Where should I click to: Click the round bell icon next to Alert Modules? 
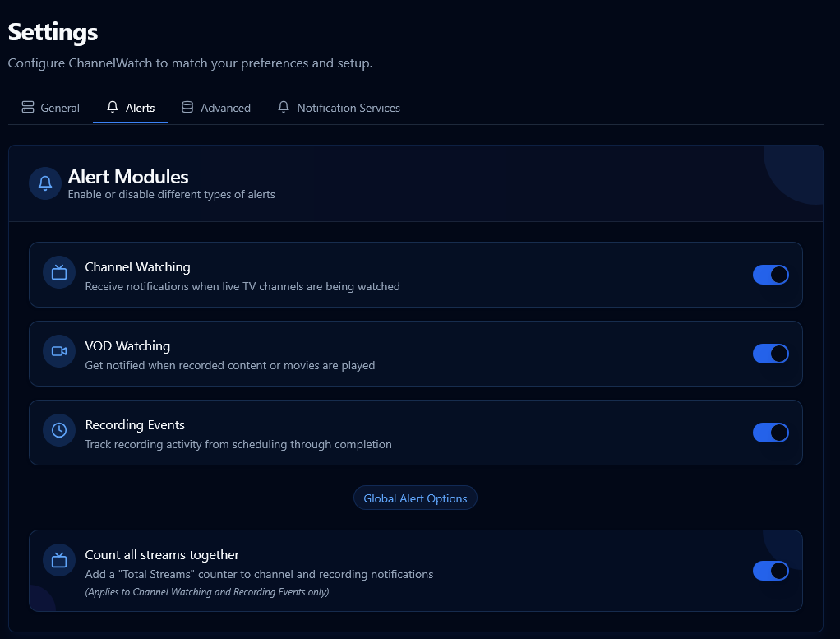click(45, 183)
